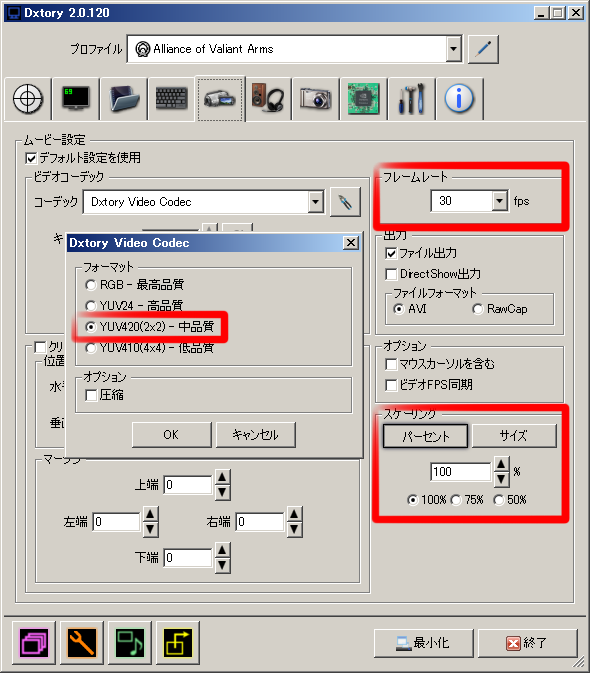This screenshot has width=590, height=673.
Task: Decrease the 右端 right margin value
Action: pos(294,529)
